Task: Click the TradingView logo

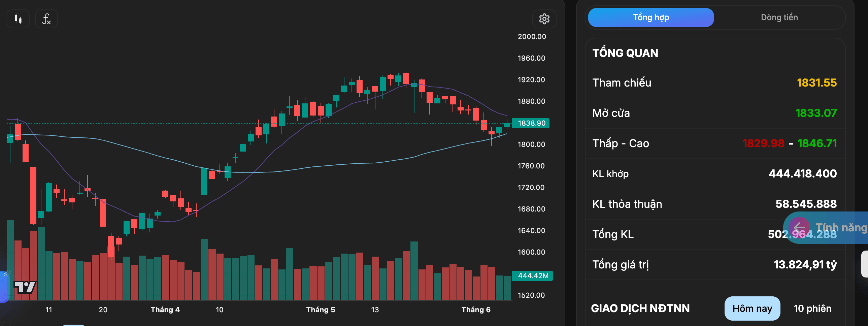Action: click(x=25, y=287)
